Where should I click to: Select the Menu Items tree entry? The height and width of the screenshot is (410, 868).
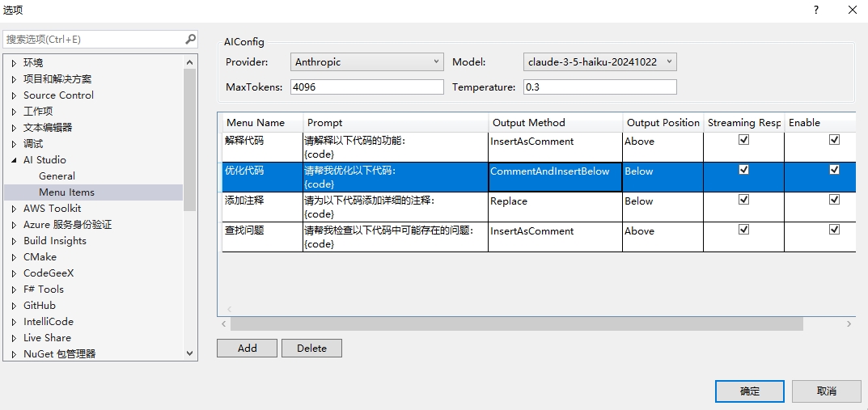(x=66, y=192)
